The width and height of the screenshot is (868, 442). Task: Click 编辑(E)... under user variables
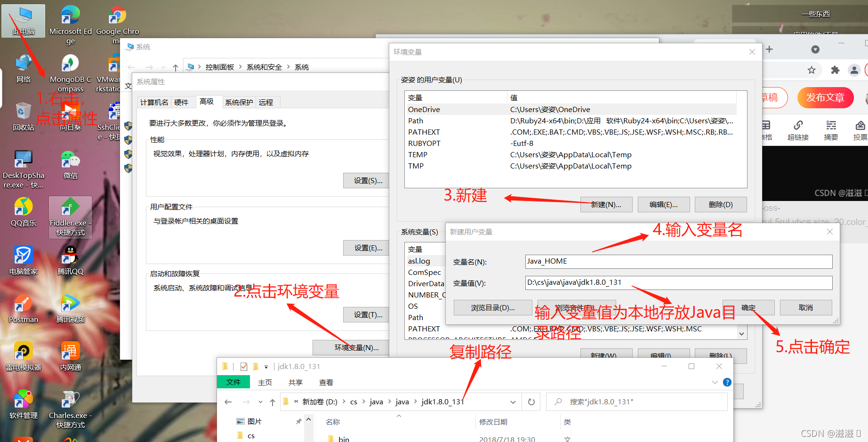664,205
